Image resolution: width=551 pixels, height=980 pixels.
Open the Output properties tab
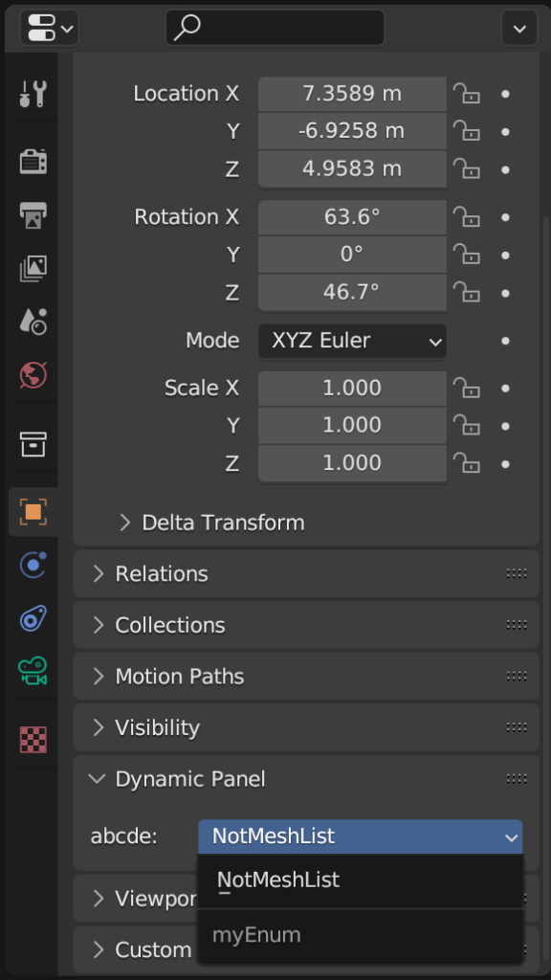point(32,215)
